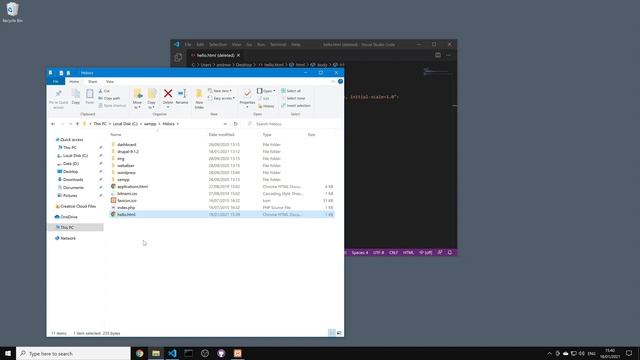Open the VS Code editor more actions ellipsis
640x360 pixels.
pos(449,55)
